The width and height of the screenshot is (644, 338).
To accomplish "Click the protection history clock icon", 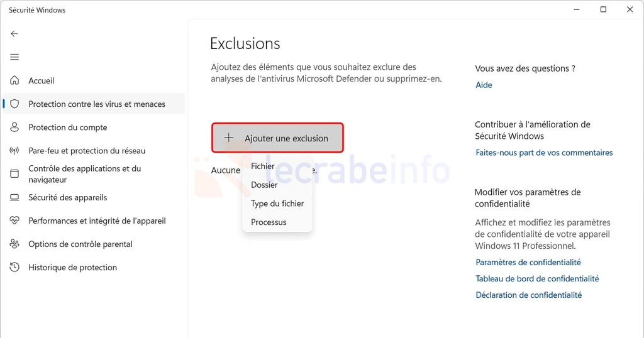I will (14, 267).
